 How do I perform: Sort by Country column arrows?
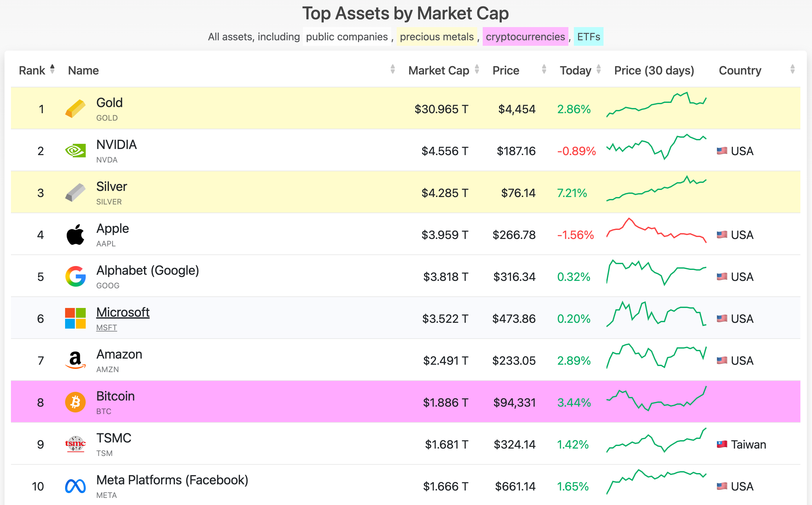point(793,69)
